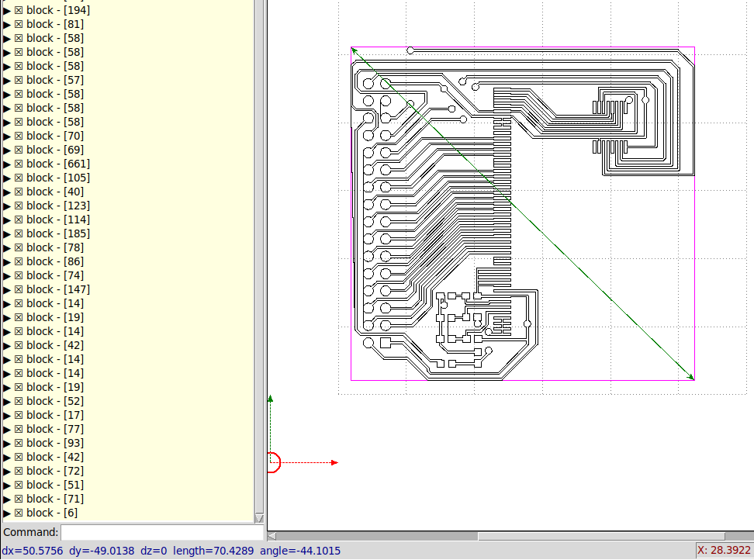
Task: Toggle visibility of "block - [147]"
Action: 17,289
